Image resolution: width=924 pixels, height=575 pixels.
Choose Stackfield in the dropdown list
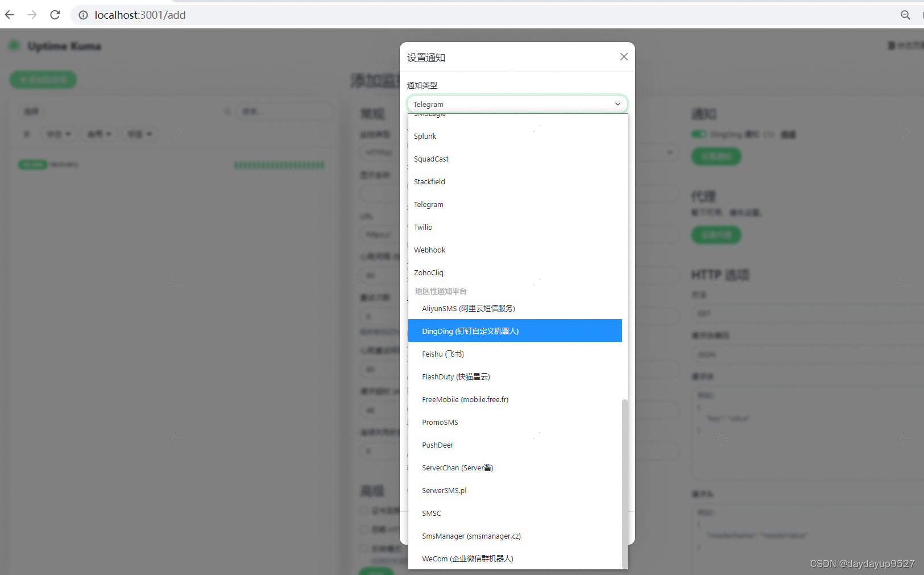pyautogui.click(x=515, y=182)
